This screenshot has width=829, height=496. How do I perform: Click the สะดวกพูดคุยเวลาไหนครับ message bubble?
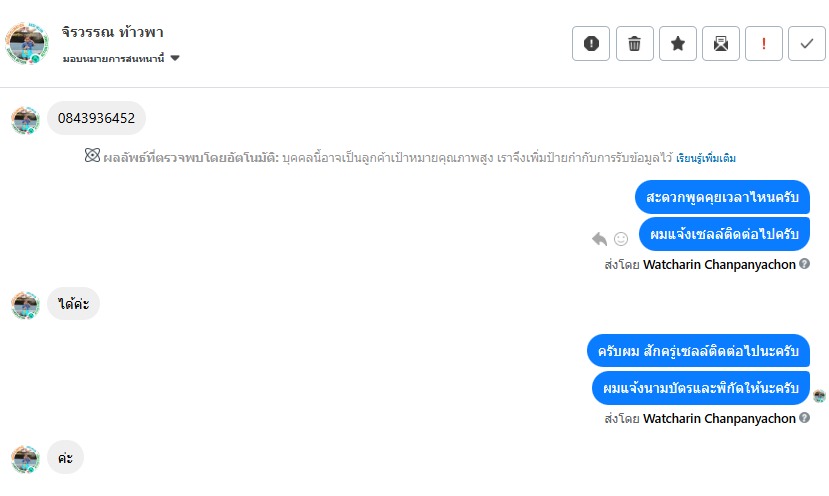721,196
